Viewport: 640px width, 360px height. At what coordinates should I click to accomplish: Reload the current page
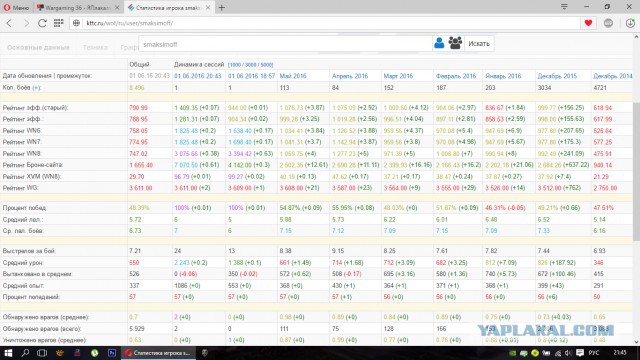(x=42, y=23)
